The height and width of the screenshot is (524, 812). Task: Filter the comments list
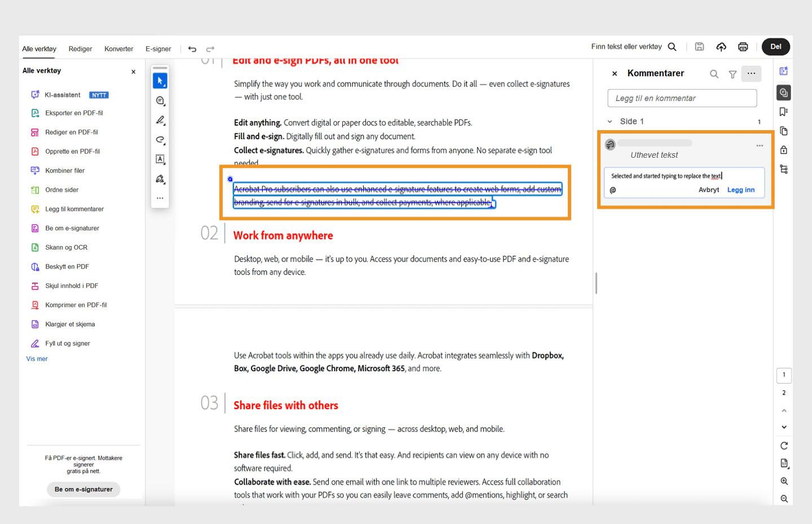coord(732,74)
